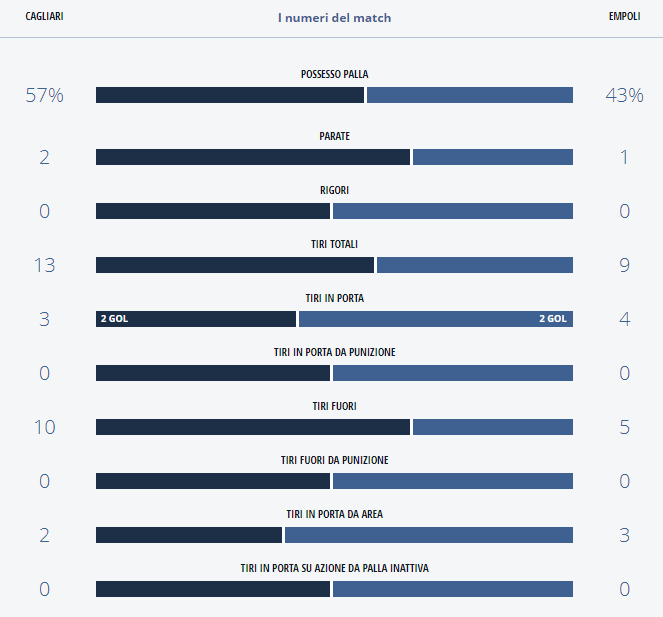Click the Cagliari dark segment of the possesso palla bar

pyautogui.click(x=230, y=95)
